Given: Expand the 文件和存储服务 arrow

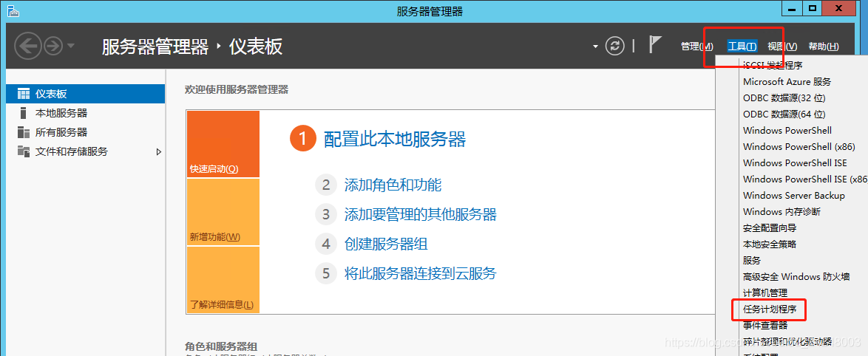Looking at the screenshot, I should 159,151.
